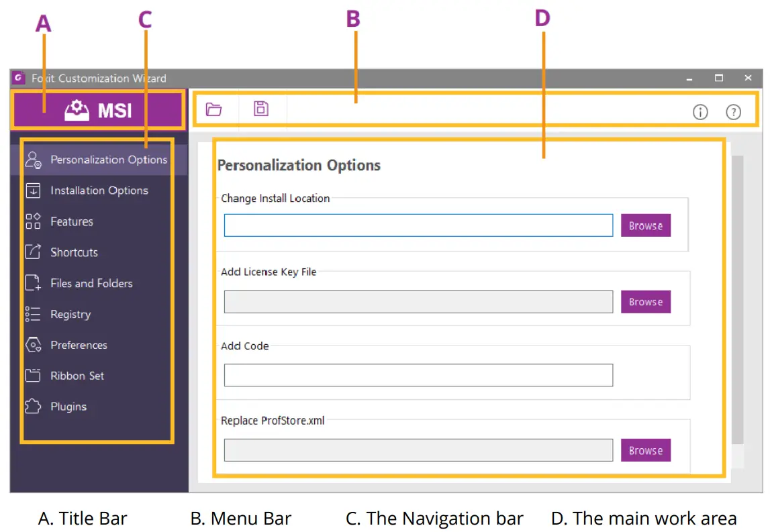The height and width of the screenshot is (532, 770).
Task: Click inside the Add Code field
Action: click(x=418, y=375)
